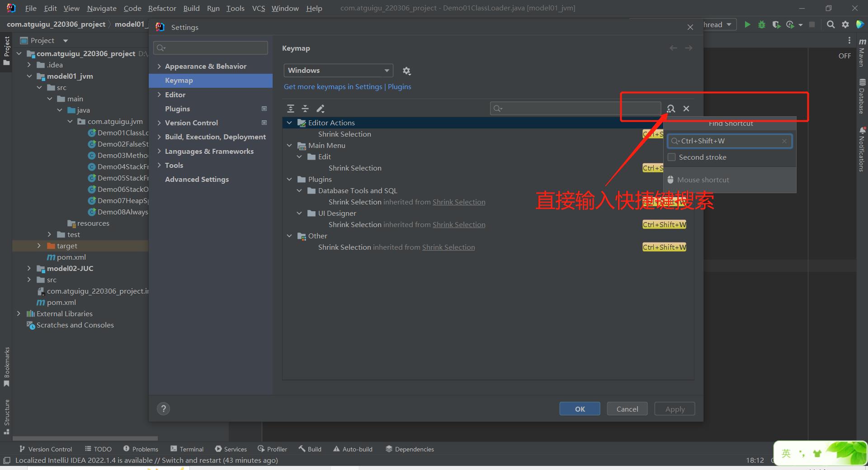
Task: Click the Apply button
Action: coord(675,409)
